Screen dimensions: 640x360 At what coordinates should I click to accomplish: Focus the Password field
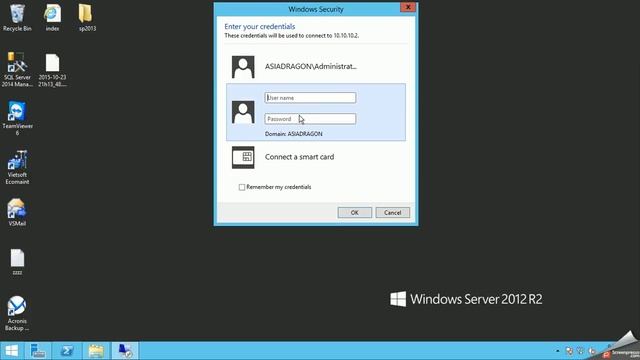pyautogui.click(x=310, y=119)
